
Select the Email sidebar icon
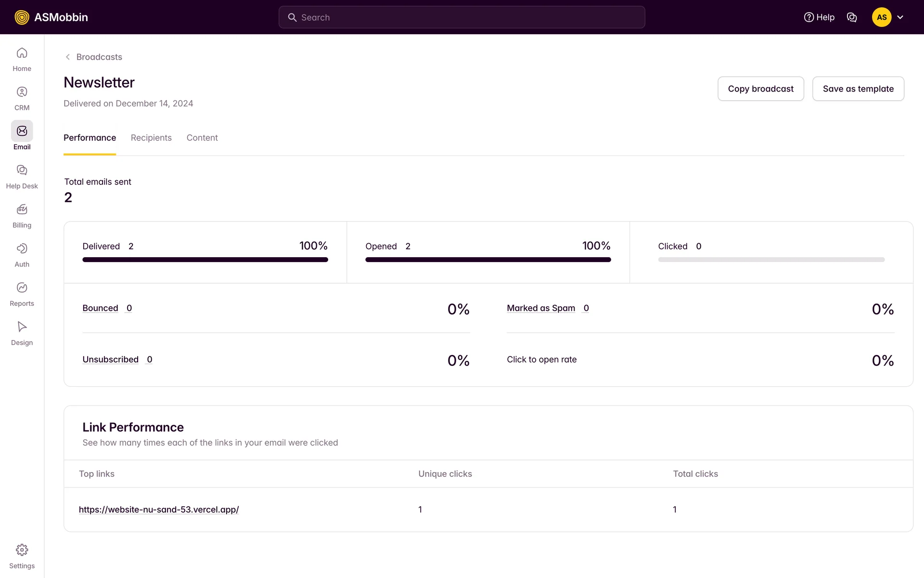[x=22, y=131]
